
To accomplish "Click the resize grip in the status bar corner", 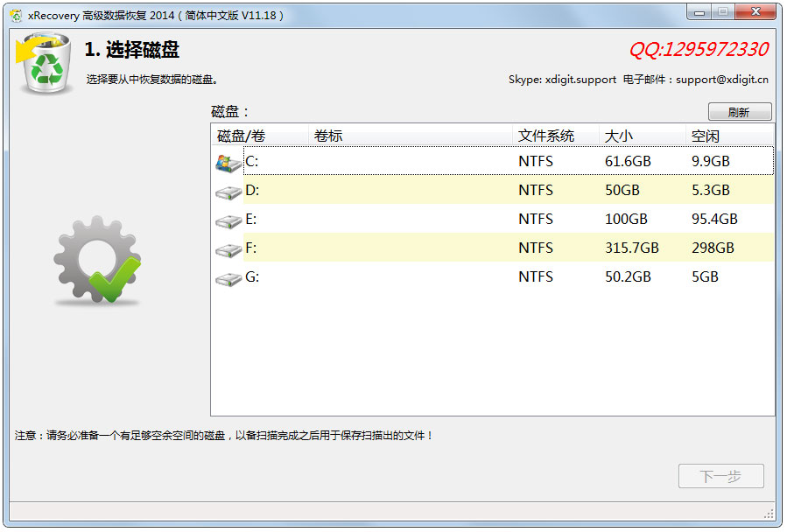I will (x=769, y=513).
